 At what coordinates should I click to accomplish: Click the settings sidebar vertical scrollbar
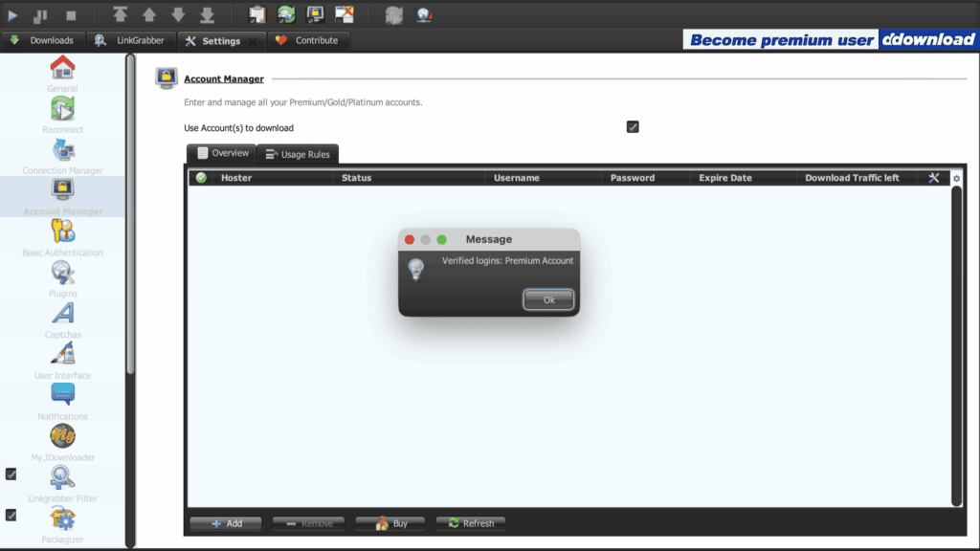click(130, 213)
